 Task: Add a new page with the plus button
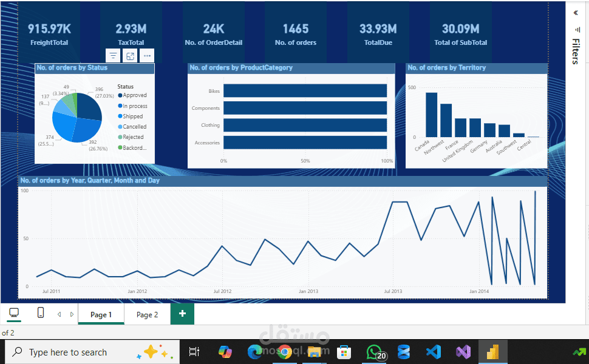(x=182, y=314)
